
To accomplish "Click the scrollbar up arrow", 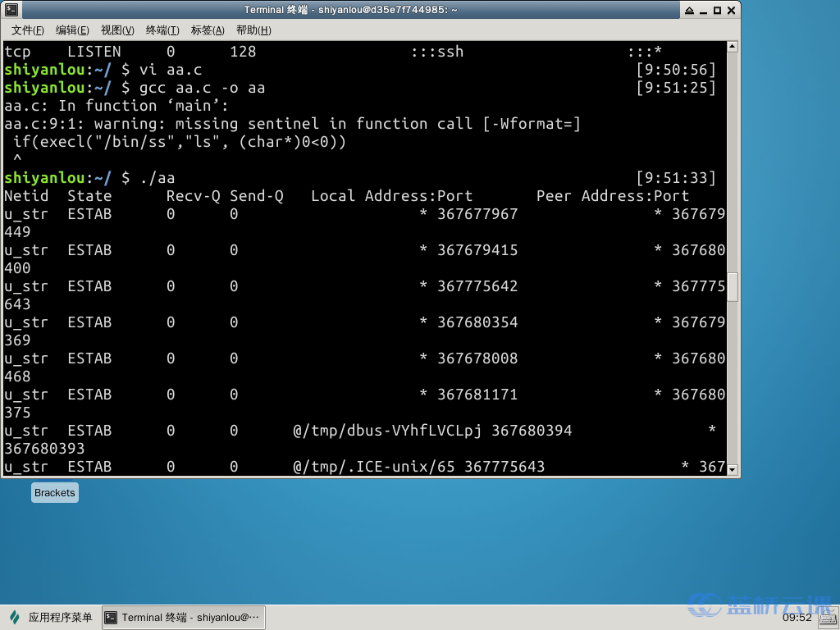I will [x=733, y=47].
